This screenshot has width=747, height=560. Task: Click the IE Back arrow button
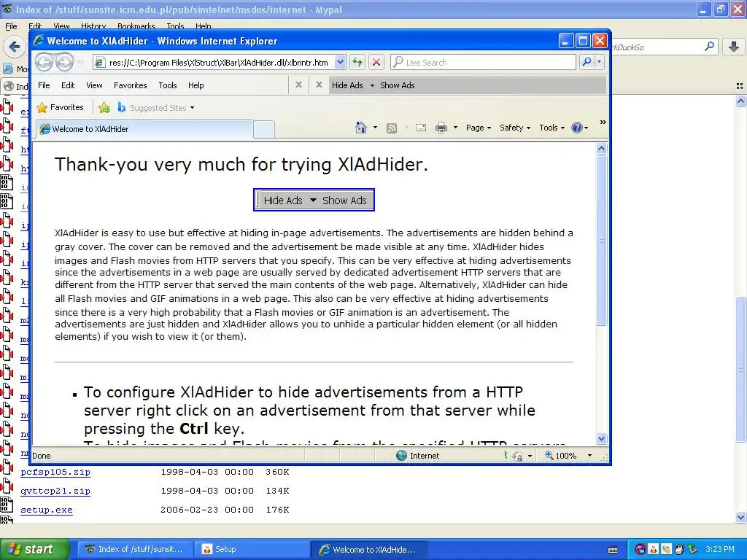tap(44, 62)
